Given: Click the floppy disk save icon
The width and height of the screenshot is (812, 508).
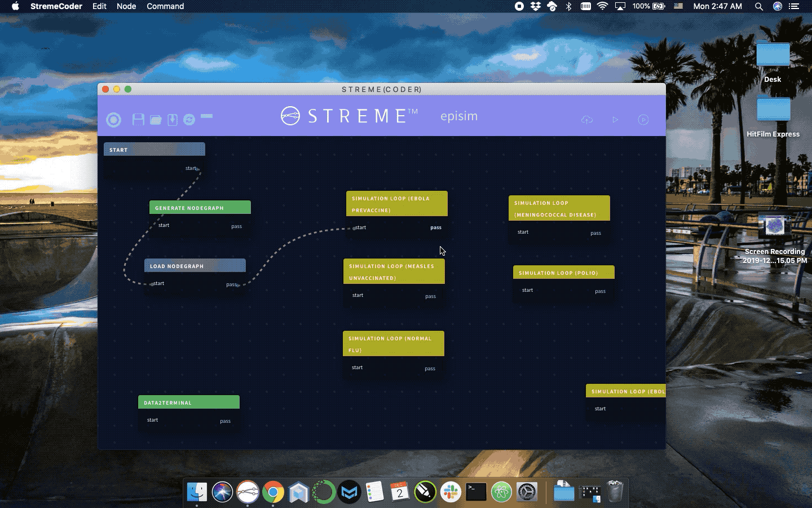Looking at the screenshot, I should tap(138, 119).
